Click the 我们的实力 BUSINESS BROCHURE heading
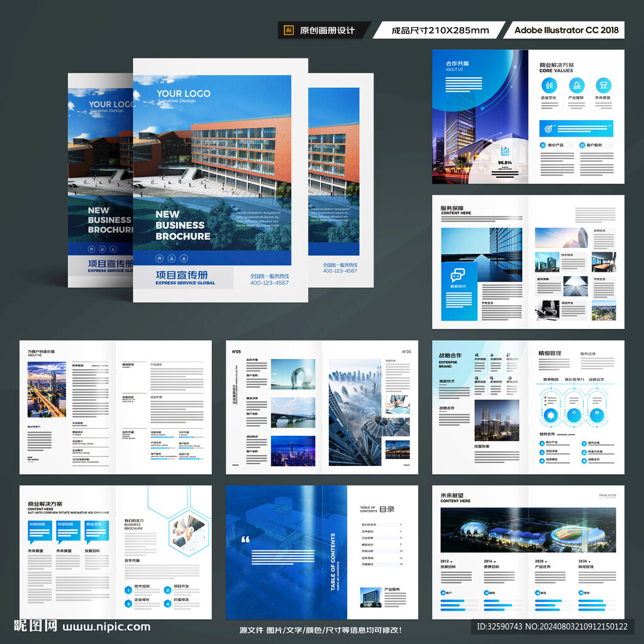644x644 pixels. 135,525
